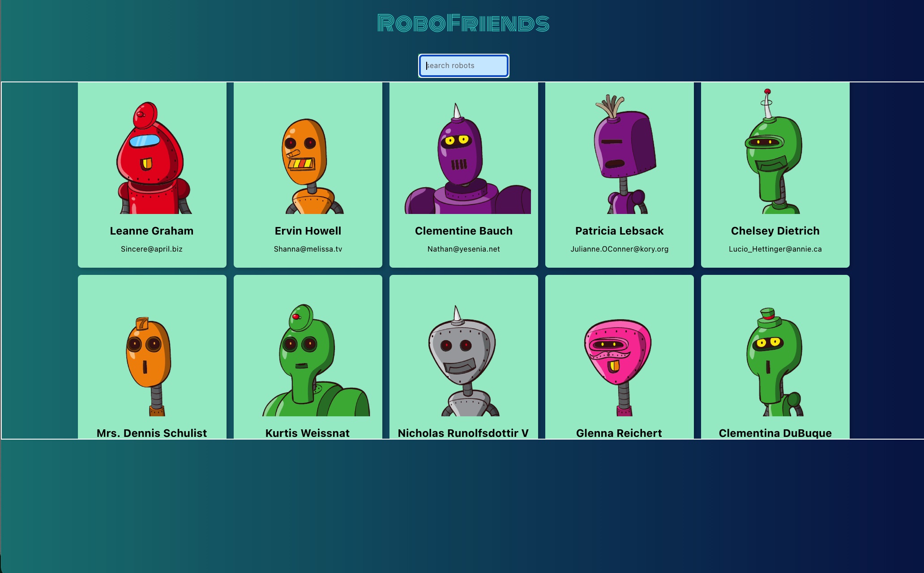Select Clementina DuBuque's green robot image
Screen dimensions: 924x573
774,362
